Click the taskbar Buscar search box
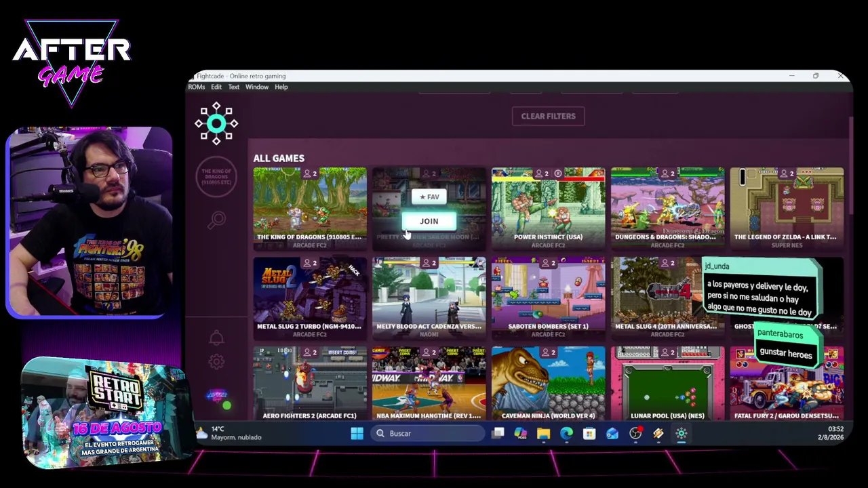The image size is (868, 488). click(x=427, y=434)
